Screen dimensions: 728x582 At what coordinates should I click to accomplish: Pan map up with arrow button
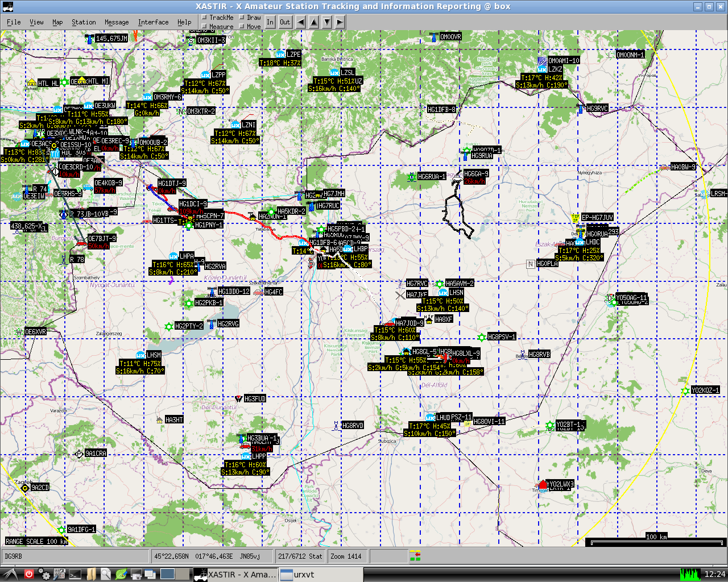[x=313, y=22]
